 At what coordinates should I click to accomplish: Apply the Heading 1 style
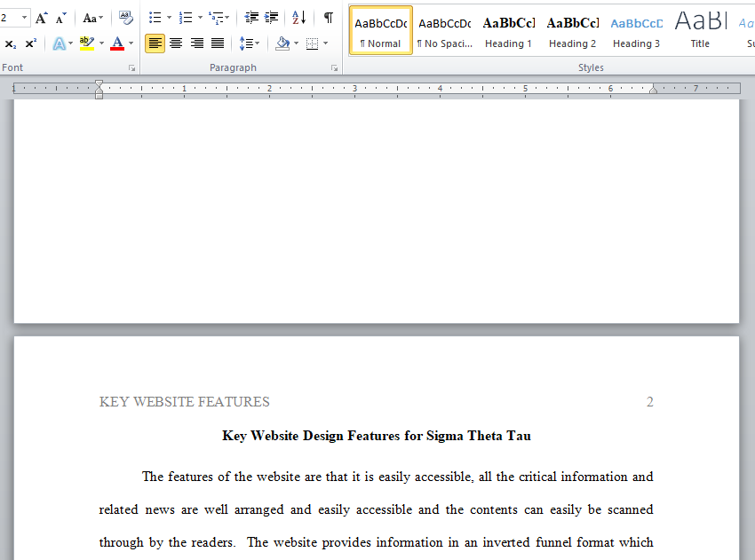[508, 31]
